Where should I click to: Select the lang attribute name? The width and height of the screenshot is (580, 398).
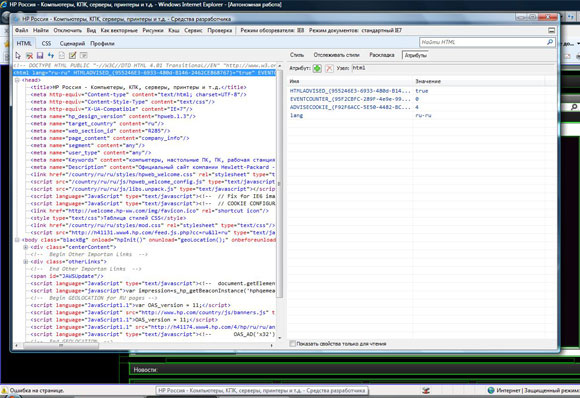coord(296,115)
